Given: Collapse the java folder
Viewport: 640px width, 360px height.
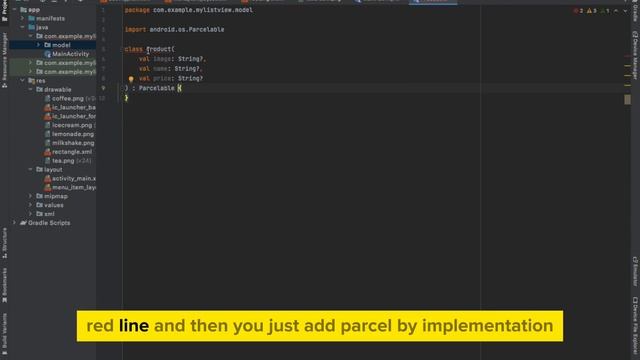Looking at the screenshot, I should (22, 27).
